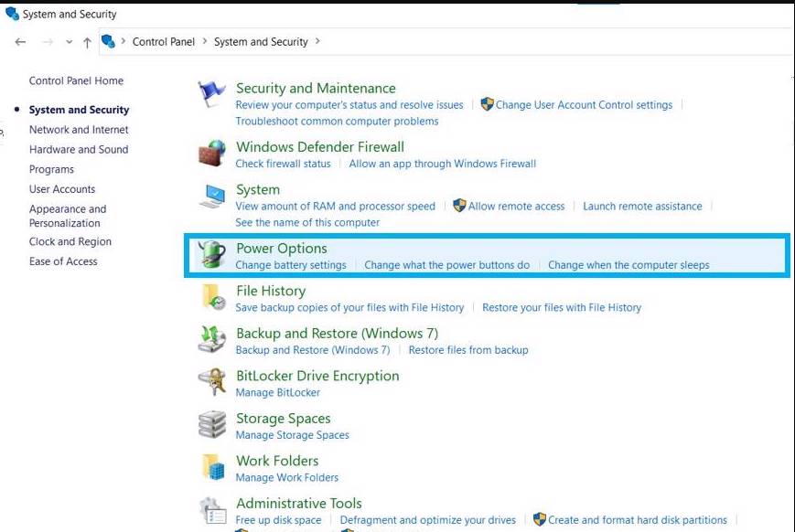Click the Administrative Tools icon
This screenshot has height=532, width=795.
[x=212, y=510]
